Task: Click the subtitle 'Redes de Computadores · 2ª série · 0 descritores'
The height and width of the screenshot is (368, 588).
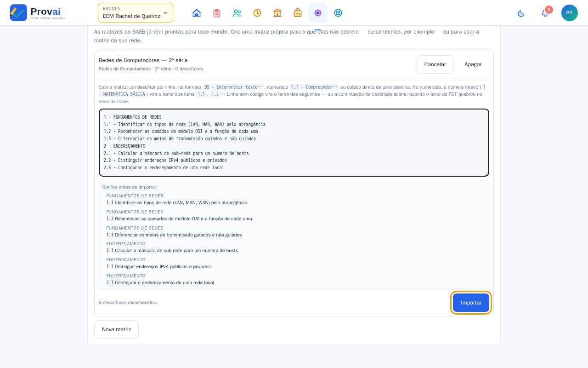Action: (151, 69)
